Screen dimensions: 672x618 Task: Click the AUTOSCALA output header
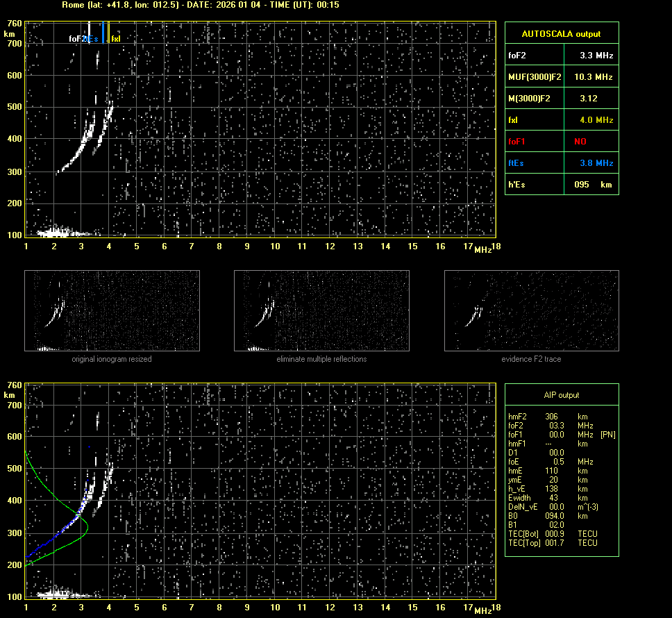(x=561, y=33)
